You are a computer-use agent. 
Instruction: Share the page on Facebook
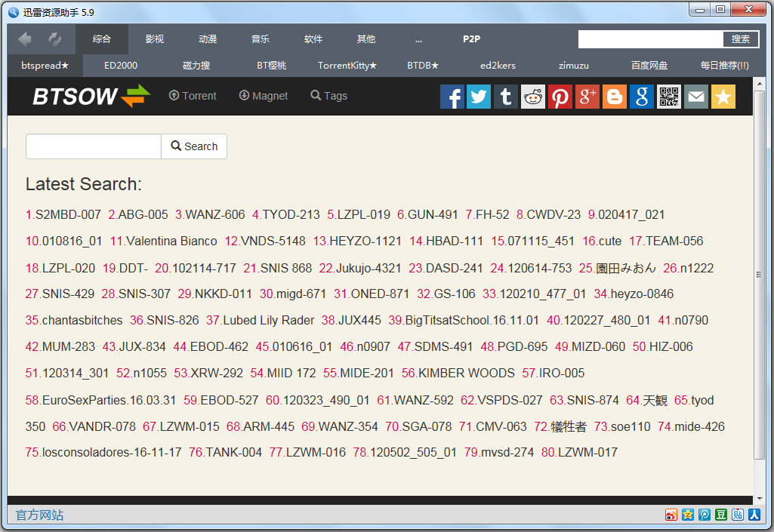point(452,96)
